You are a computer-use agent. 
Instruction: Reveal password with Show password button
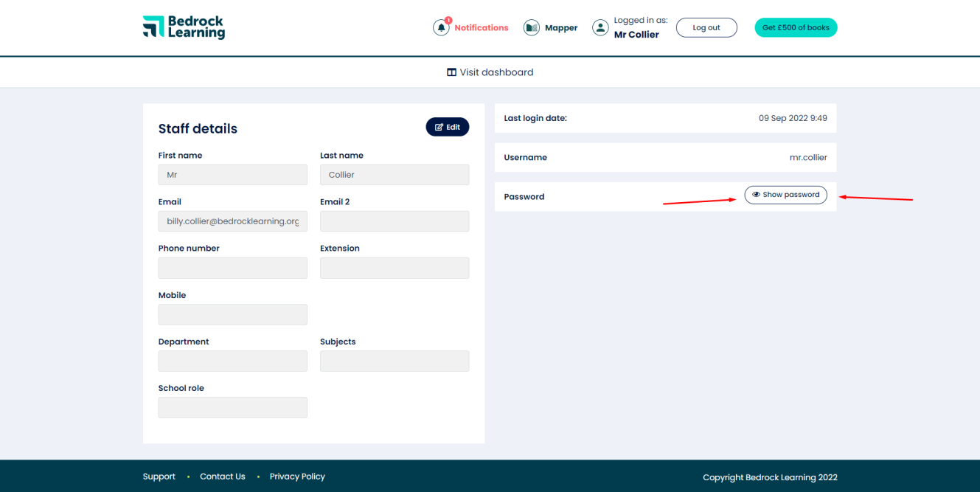click(x=785, y=195)
